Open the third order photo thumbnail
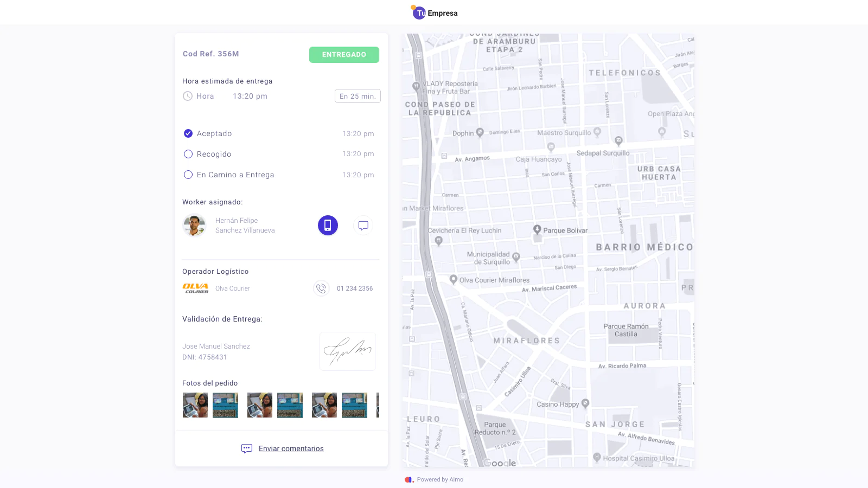 pos(260,405)
